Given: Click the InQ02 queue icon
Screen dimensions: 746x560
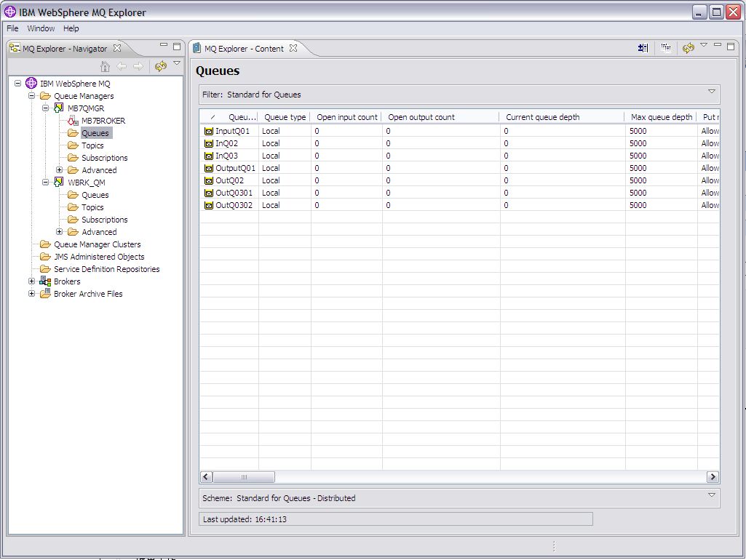Looking at the screenshot, I should pos(208,143).
